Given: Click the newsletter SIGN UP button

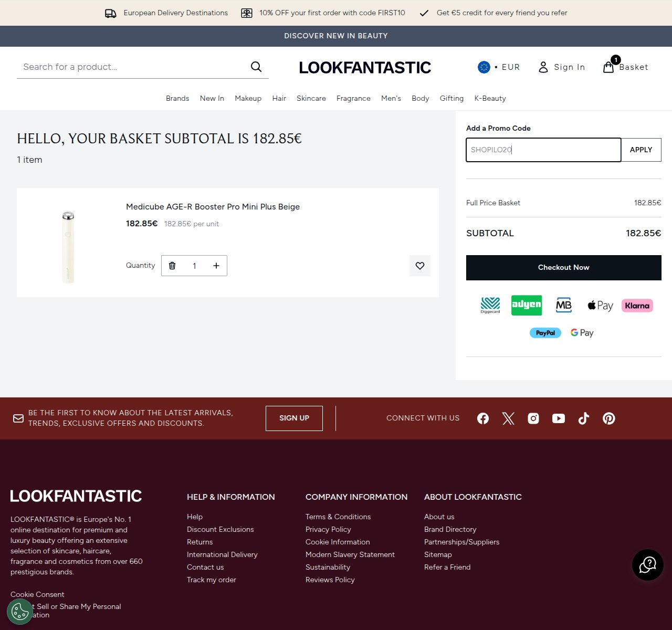Looking at the screenshot, I should click(x=294, y=418).
